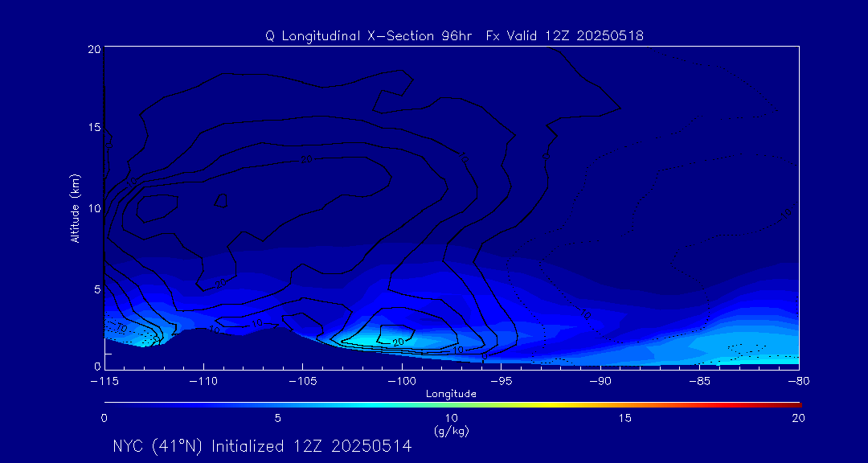Click the colorbar's 0 value label
This screenshot has height=463, width=868.
[104, 418]
